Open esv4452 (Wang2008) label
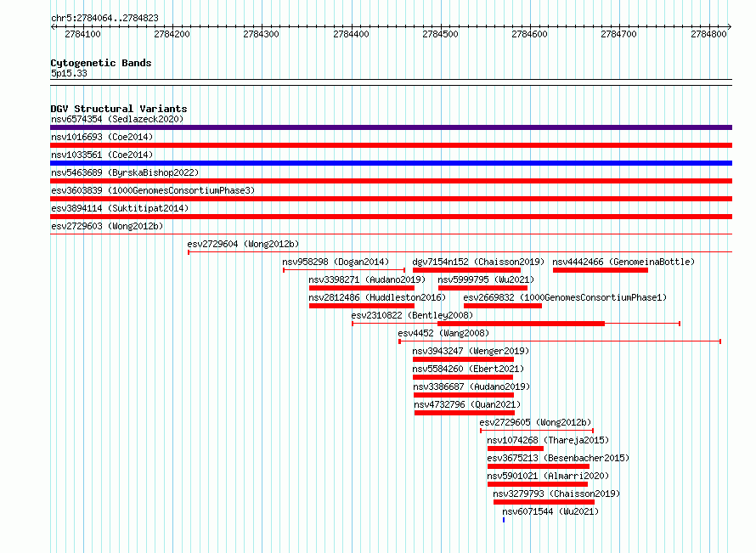The width and height of the screenshot is (756, 553). (x=443, y=333)
